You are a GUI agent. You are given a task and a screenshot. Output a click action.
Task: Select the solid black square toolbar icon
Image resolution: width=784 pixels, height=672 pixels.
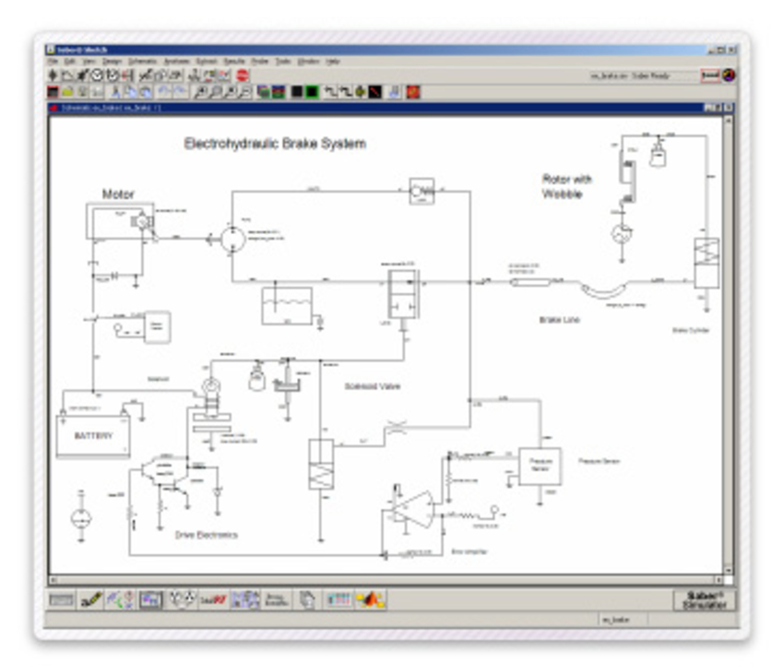pyautogui.click(x=297, y=91)
